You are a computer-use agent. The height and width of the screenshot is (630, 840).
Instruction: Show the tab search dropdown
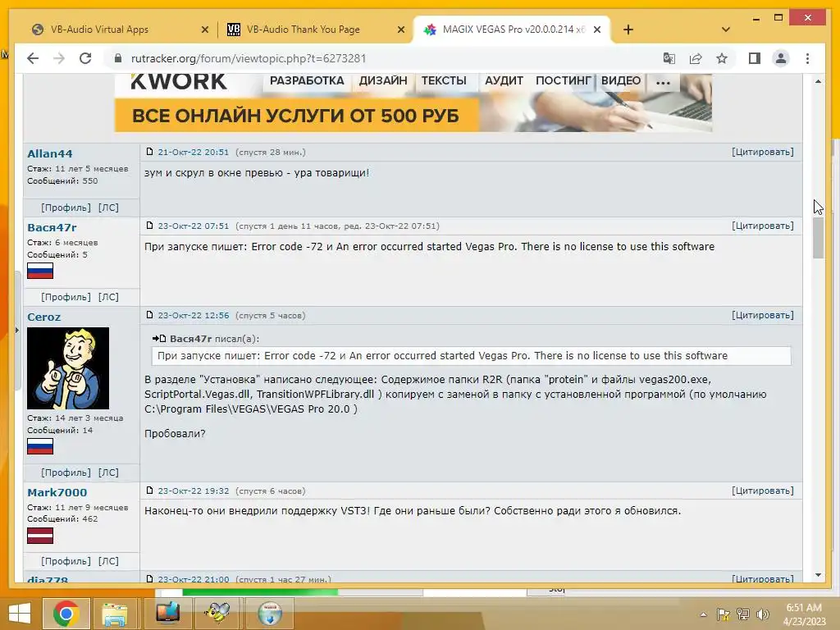(726, 30)
